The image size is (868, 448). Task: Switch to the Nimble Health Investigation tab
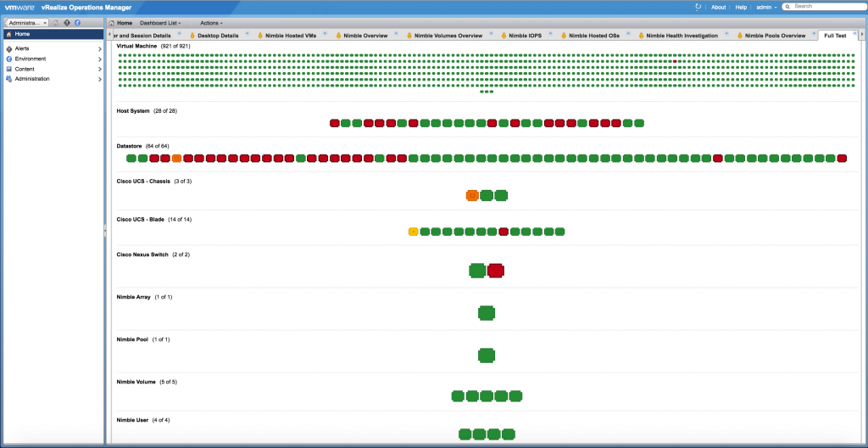click(682, 36)
